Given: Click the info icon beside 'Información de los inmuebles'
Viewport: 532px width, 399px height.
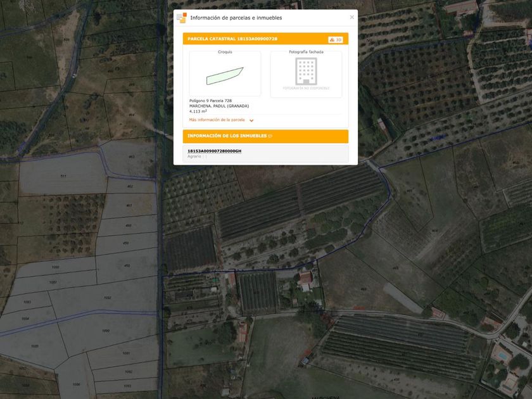Looking at the screenshot, I should coord(270,136).
